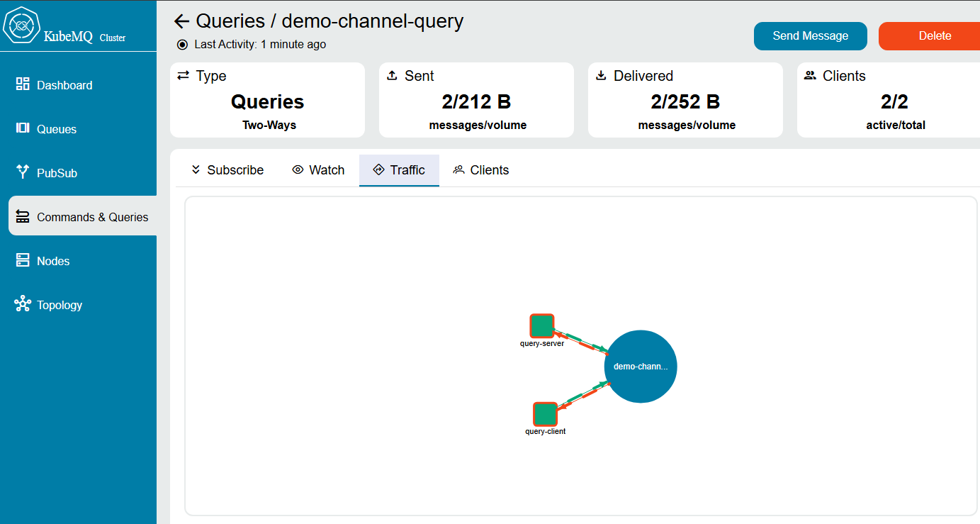Select the query-client node in graph
Screen dimensions: 980x524
click(x=544, y=413)
